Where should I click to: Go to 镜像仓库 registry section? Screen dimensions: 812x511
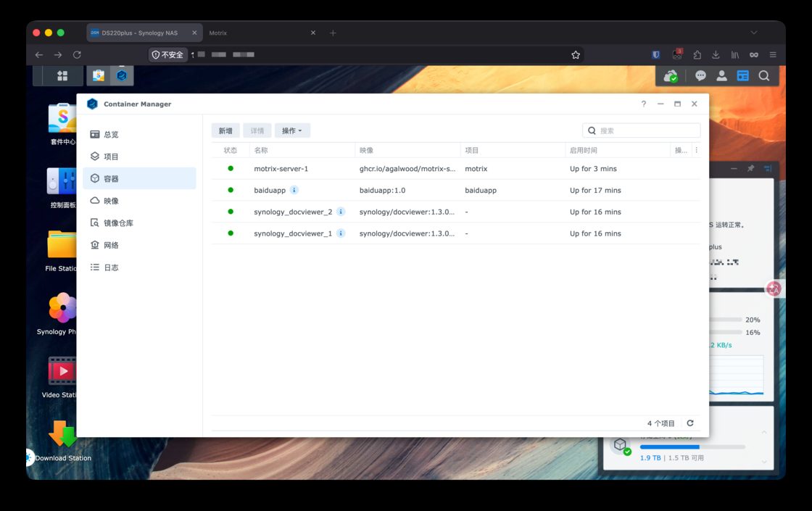tap(139, 223)
